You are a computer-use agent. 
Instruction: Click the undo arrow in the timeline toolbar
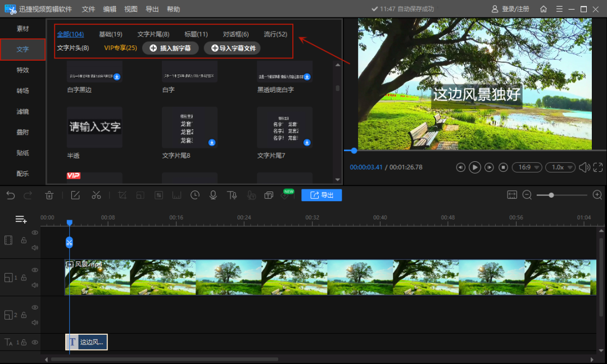[10, 195]
